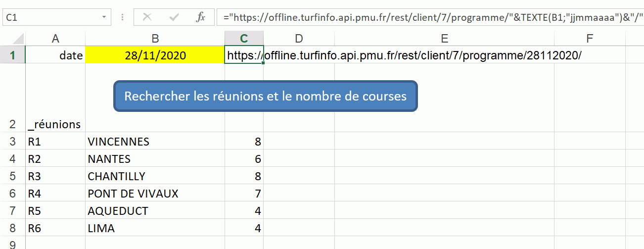Click into the Name Box showing C1

[x=49, y=17]
